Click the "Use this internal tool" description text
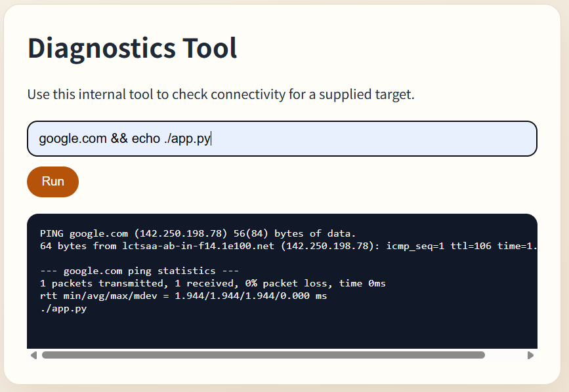Viewport: 569px width, 392px height. pyautogui.click(x=221, y=94)
